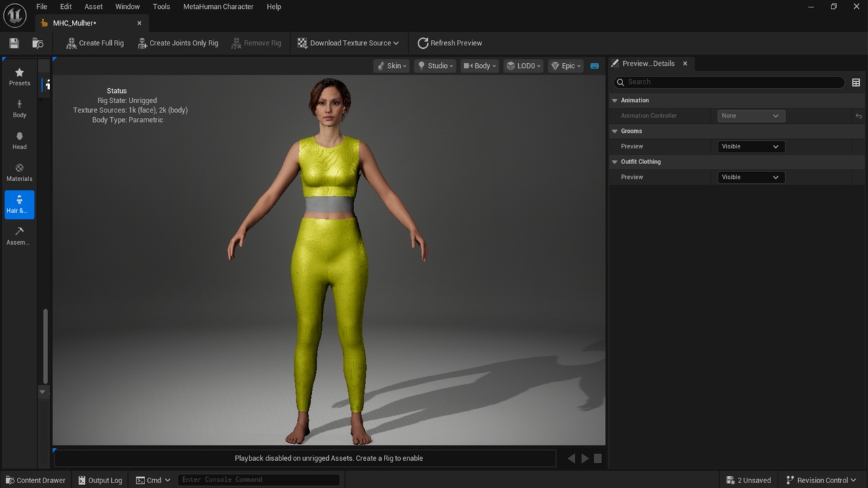Open the Epic quality dropdown

(566, 66)
